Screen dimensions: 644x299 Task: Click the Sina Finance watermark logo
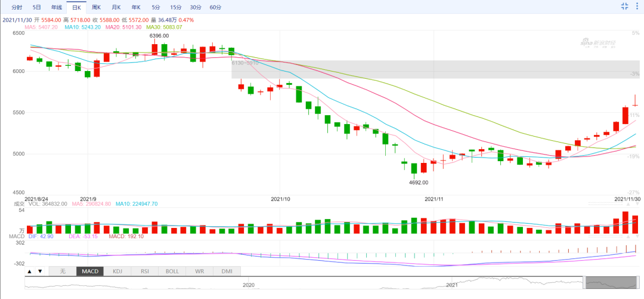click(x=598, y=43)
